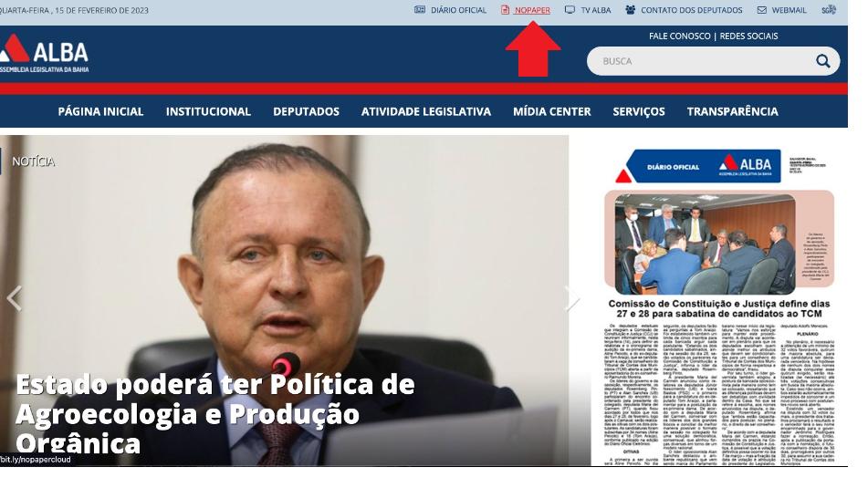
Task: Click the SG icon in top bar
Action: [x=829, y=10]
